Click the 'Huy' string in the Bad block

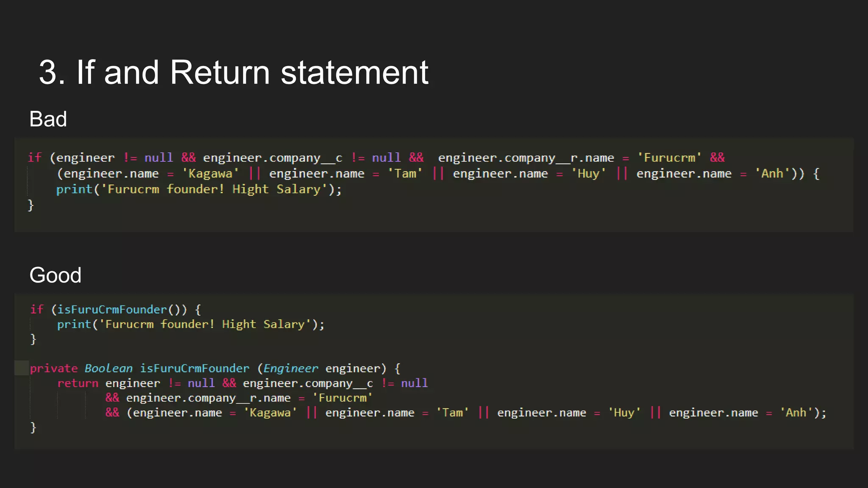[589, 173]
